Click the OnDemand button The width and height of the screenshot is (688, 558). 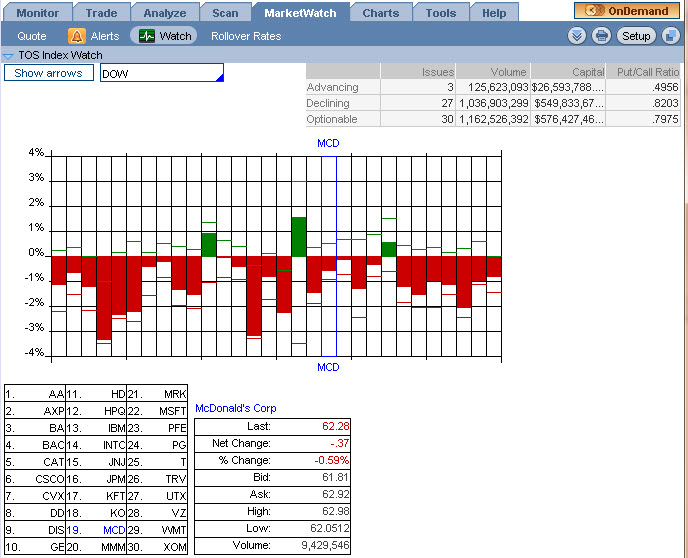point(627,11)
